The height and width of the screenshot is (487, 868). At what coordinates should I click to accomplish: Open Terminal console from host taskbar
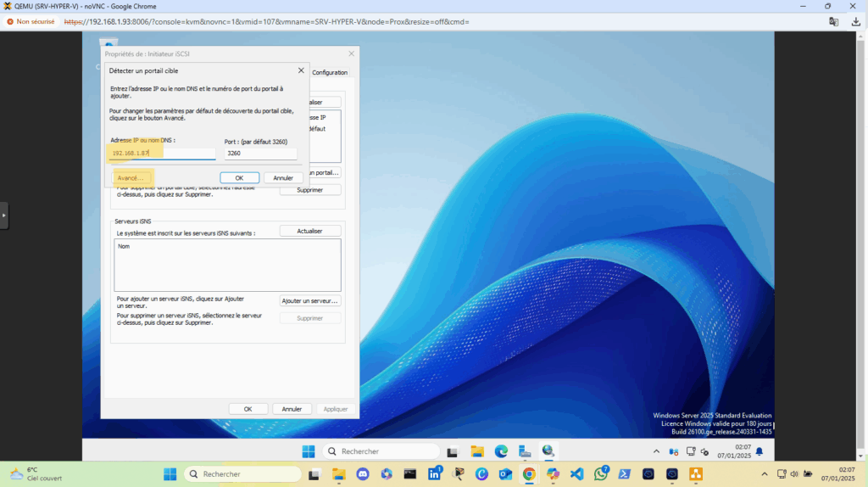[x=410, y=474]
